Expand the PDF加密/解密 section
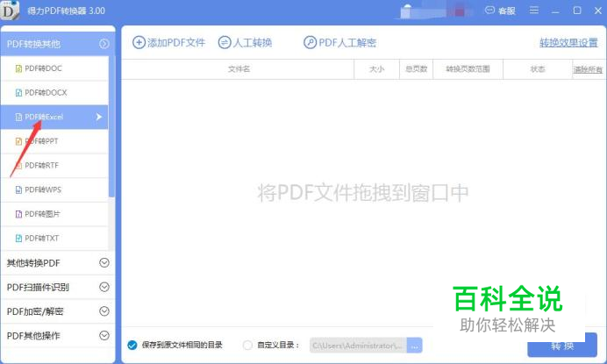This screenshot has width=607, height=364. [x=104, y=311]
